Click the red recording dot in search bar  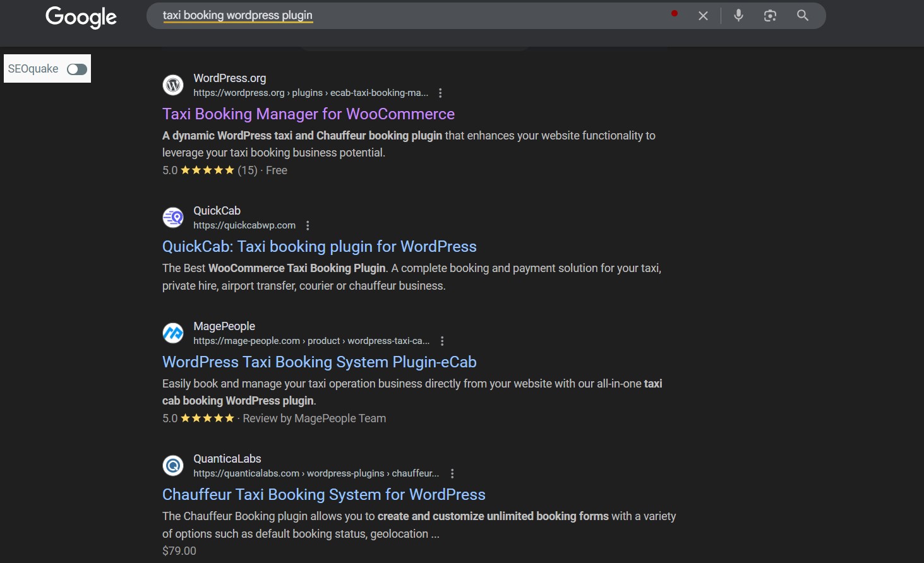(x=675, y=13)
